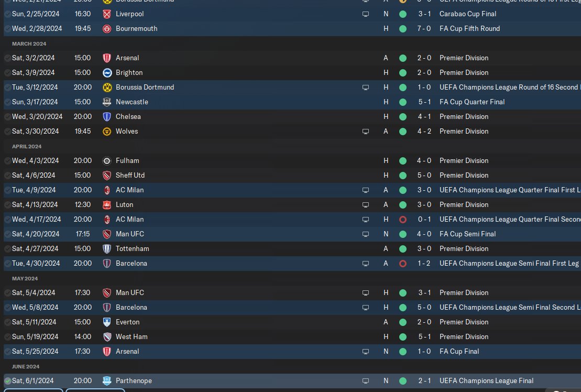Click the Chelsea club crest
581x392 pixels.
click(x=107, y=116)
